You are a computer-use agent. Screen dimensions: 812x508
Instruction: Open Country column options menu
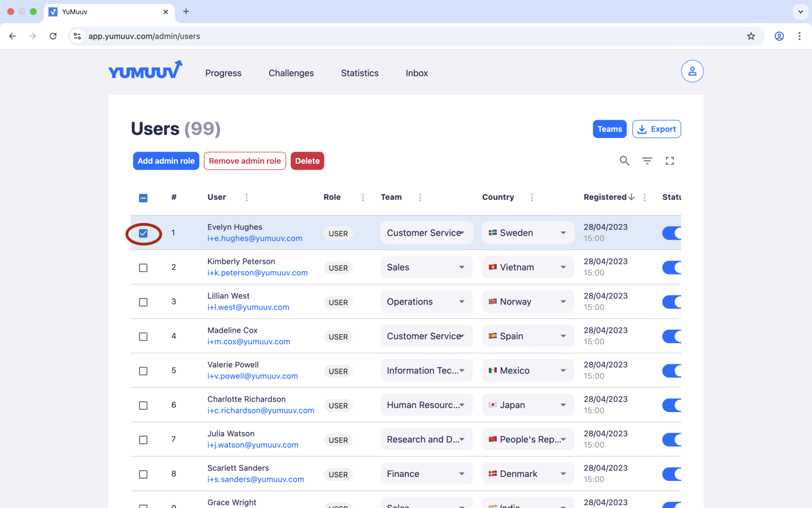tap(532, 197)
